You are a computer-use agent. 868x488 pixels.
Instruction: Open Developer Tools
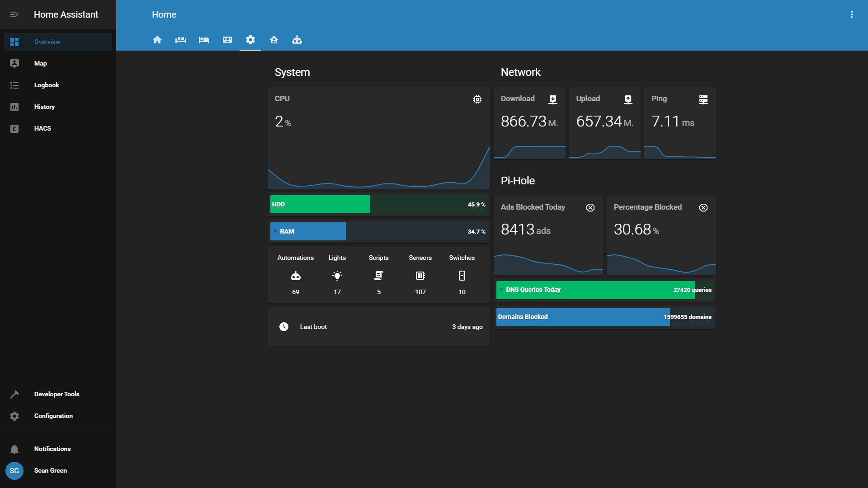[x=58, y=394]
